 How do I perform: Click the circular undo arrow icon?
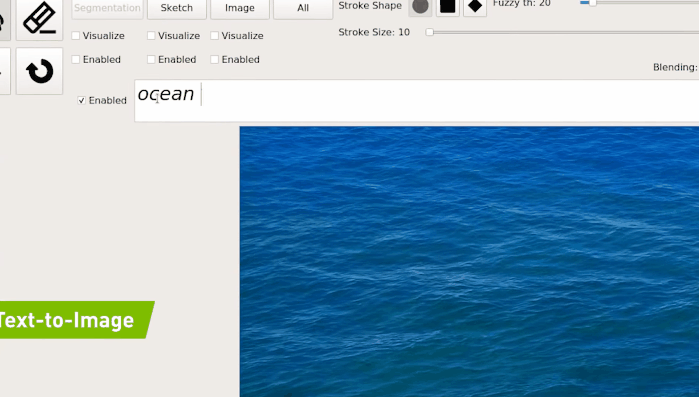pos(39,71)
